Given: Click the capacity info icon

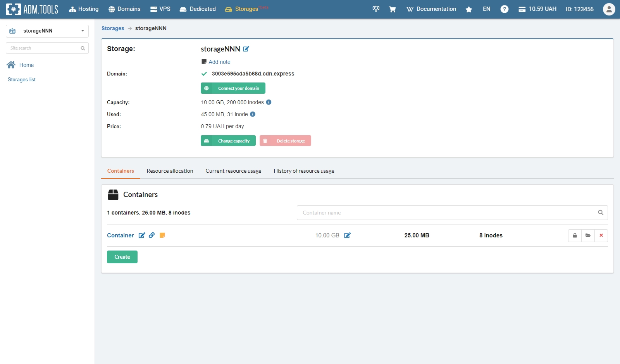Looking at the screenshot, I should pyautogui.click(x=269, y=102).
